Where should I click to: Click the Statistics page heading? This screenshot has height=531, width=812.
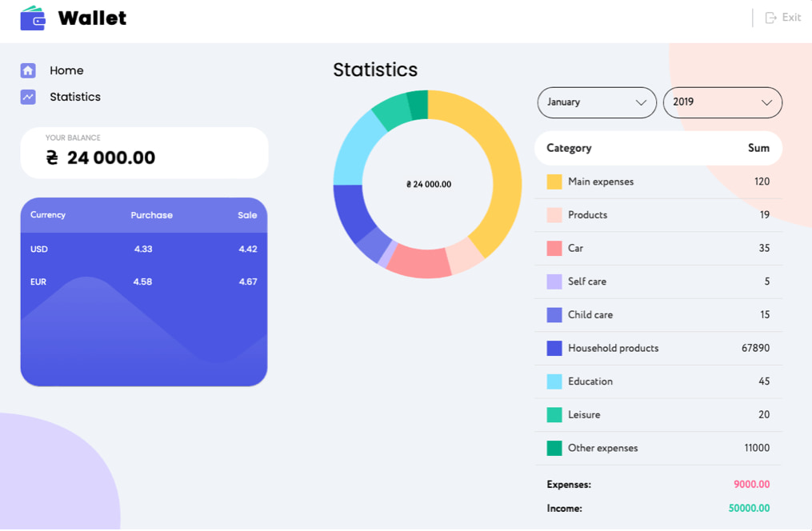[x=375, y=70]
